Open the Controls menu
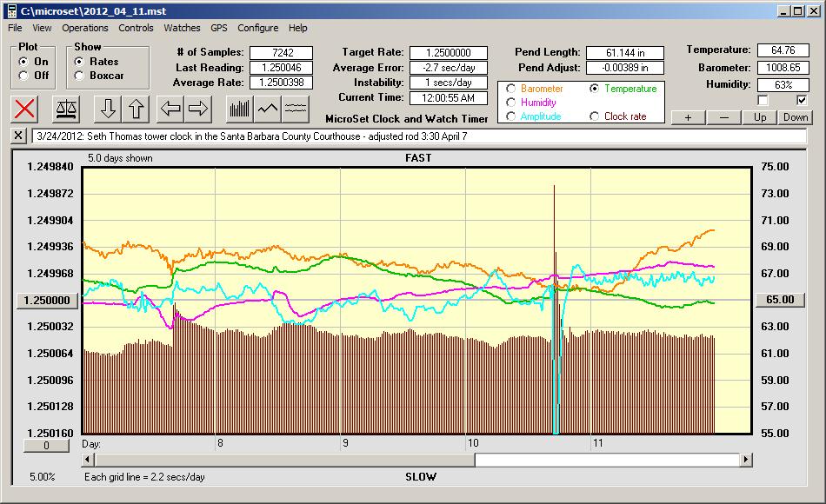 [x=136, y=28]
